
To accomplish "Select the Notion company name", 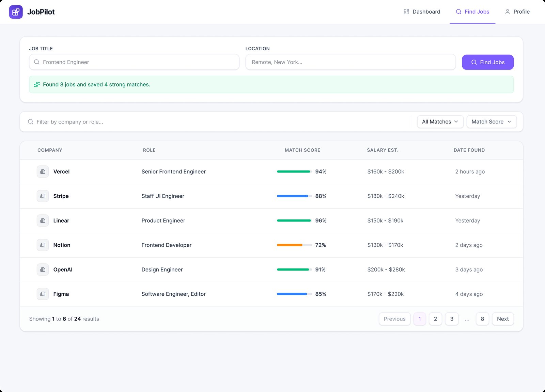I will [62, 245].
